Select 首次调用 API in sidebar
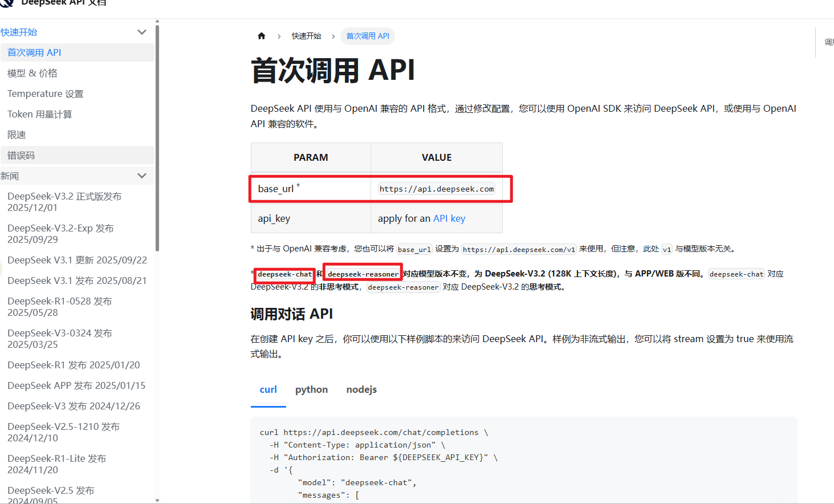 77,52
